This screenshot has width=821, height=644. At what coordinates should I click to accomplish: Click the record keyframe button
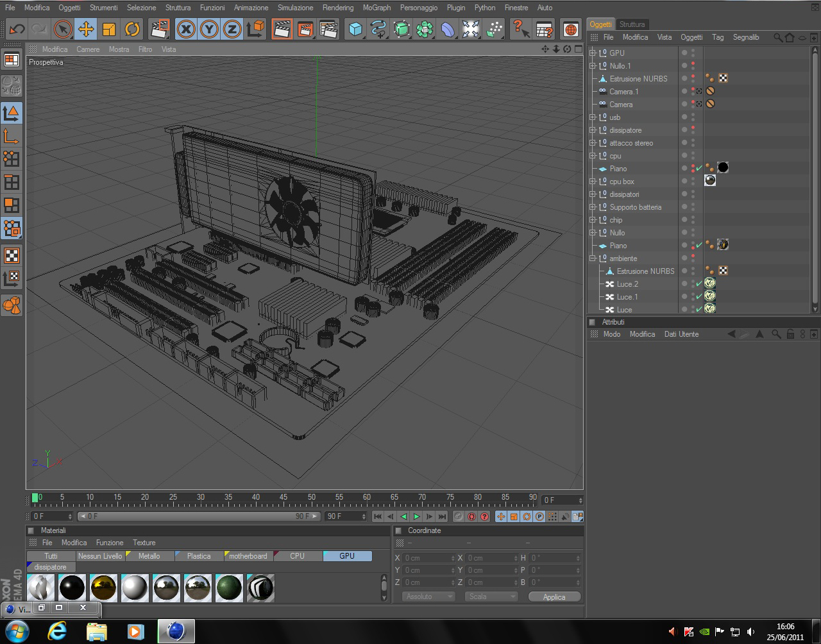[459, 516]
